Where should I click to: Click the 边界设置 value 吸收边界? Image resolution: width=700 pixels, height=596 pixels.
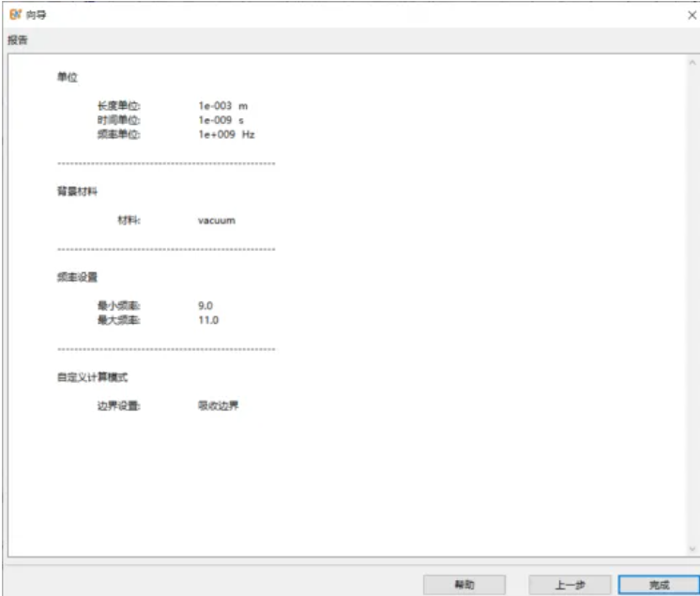[x=218, y=405]
